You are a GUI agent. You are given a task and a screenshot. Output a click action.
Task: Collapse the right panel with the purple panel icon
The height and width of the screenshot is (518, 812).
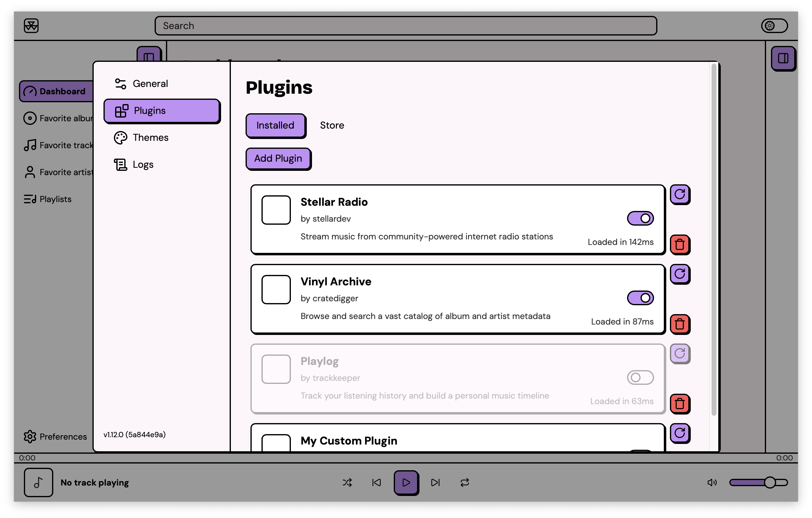coord(783,58)
